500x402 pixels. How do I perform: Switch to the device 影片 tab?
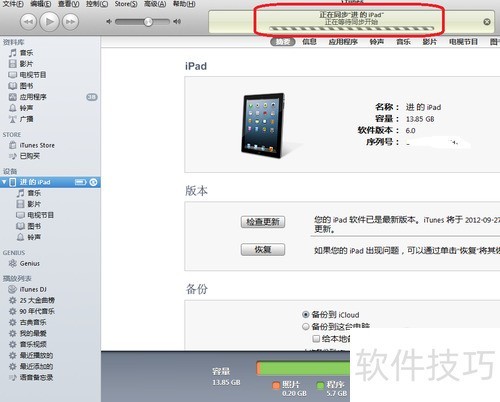(429, 42)
